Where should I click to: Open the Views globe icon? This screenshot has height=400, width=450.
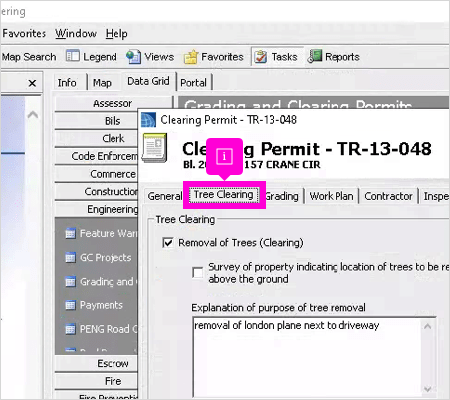point(133,57)
